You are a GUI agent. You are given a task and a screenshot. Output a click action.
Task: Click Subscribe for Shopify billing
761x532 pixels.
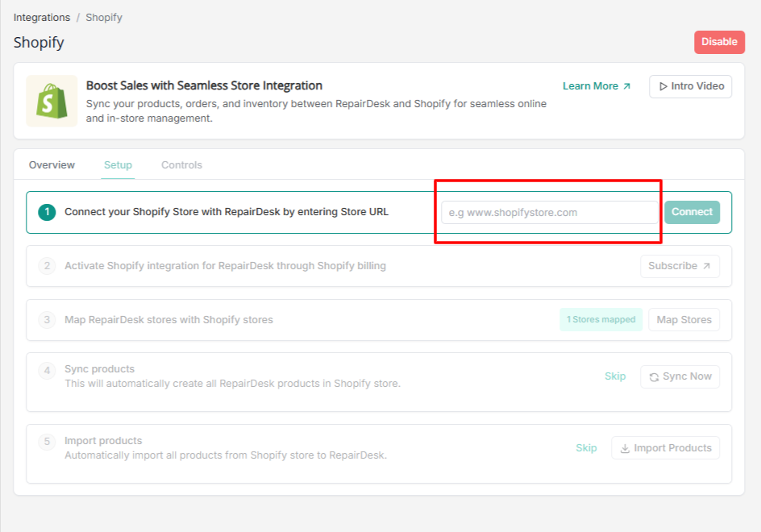point(680,266)
